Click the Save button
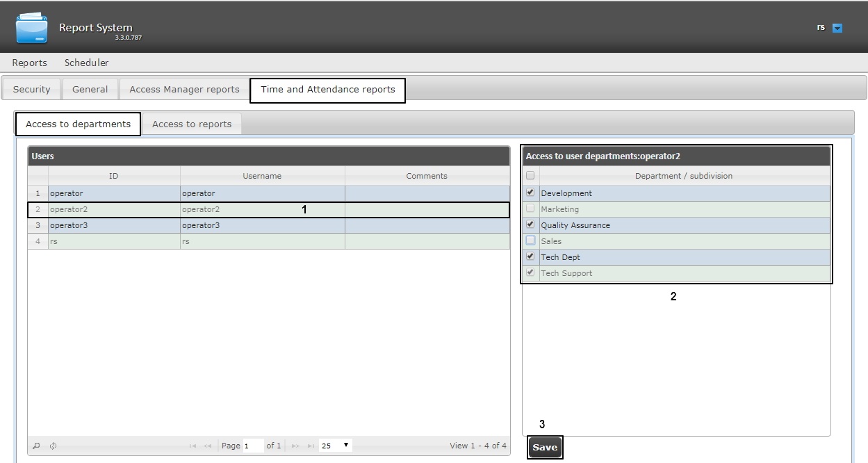868x463 pixels. coord(545,447)
